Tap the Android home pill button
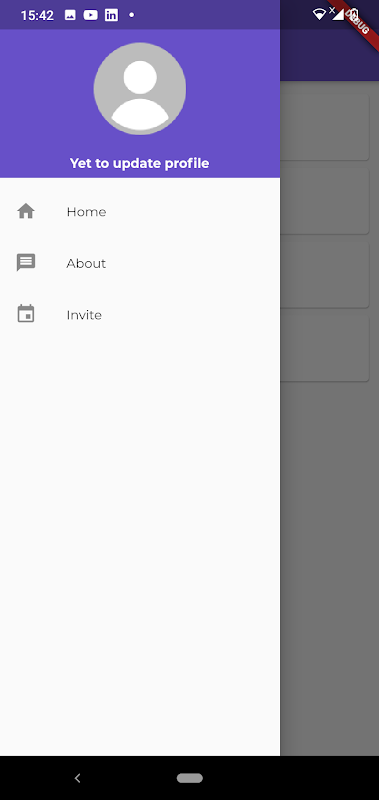 [x=190, y=778]
